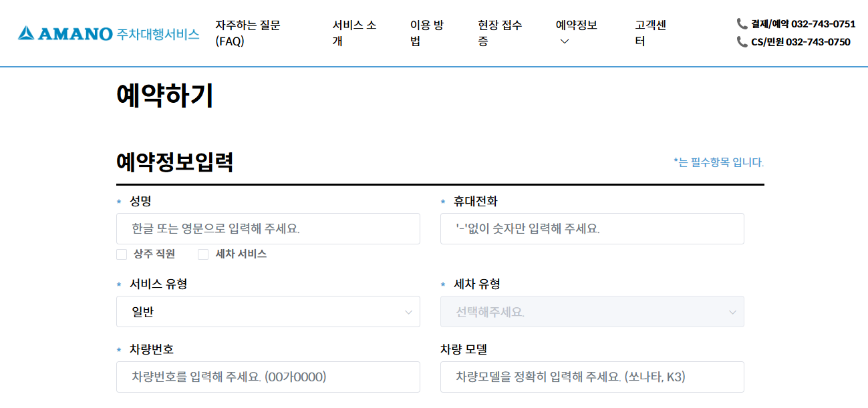Viewport: 868px width, 408px height.
Task: Check the 상주 직원 checkbox
Action: 122,254
